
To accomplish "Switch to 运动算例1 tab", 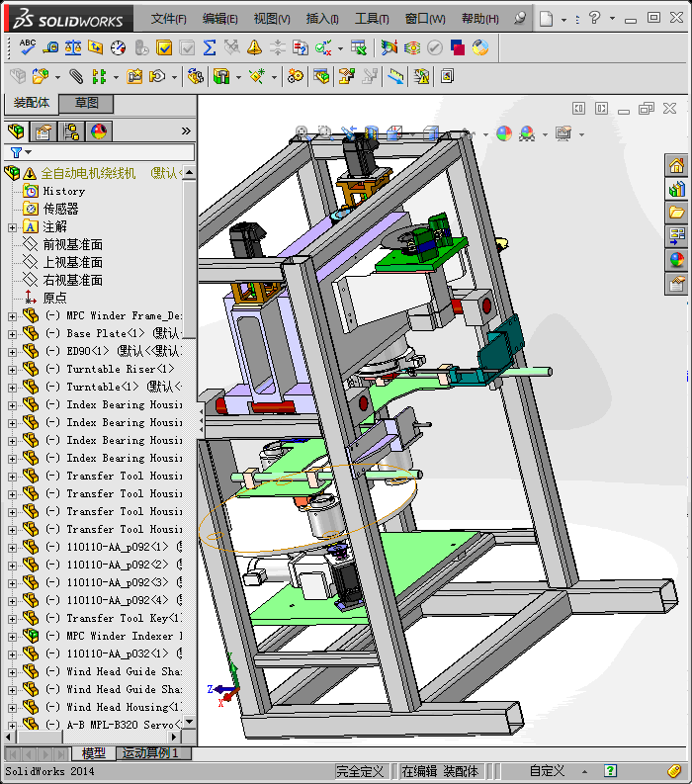I will coord(150,753).
